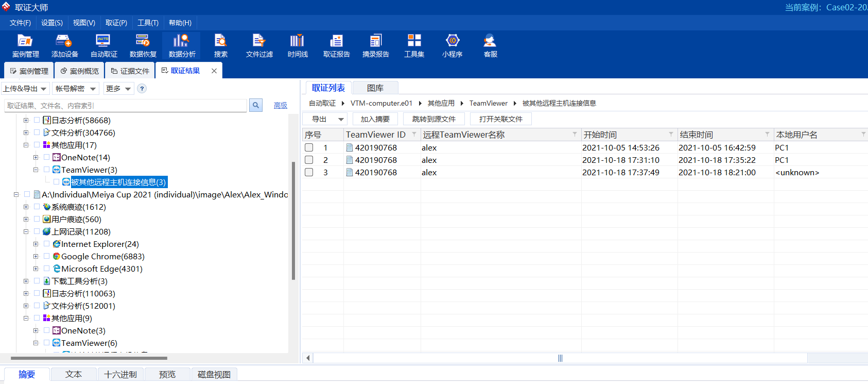Click the 下载工具分析(3) tree icon
The width and height of the screenshot is (868, 384).
47,281
